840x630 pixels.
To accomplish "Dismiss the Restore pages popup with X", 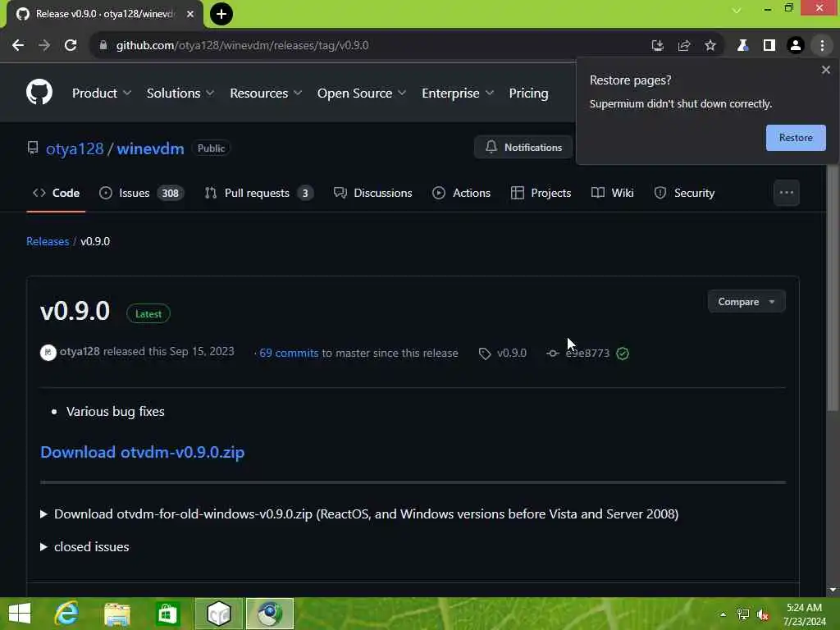I will (x=825, y=70).
